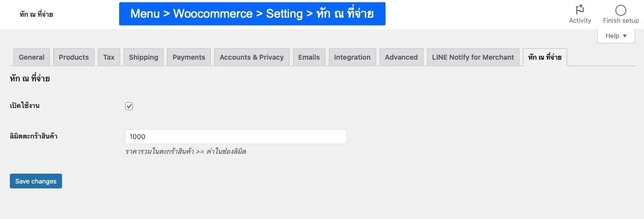Go to the Advanced tab
The height and width of the screenshot is (219, 644).
click(401, 57)
